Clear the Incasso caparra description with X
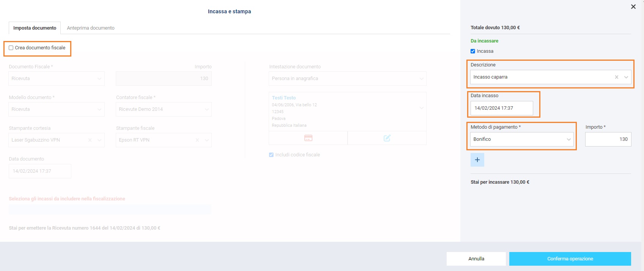This screenshot has width=644, height=271. pyautogui.click(x=616, y=77)
